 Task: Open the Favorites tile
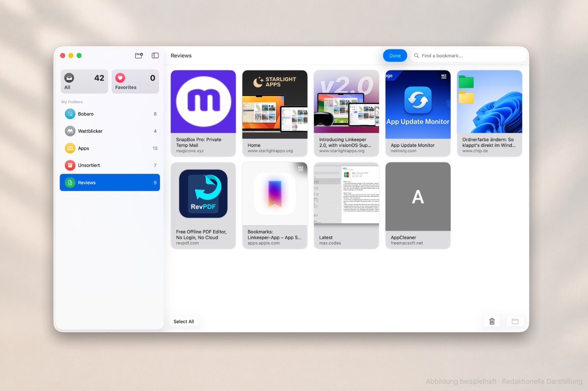pos(135,81)
